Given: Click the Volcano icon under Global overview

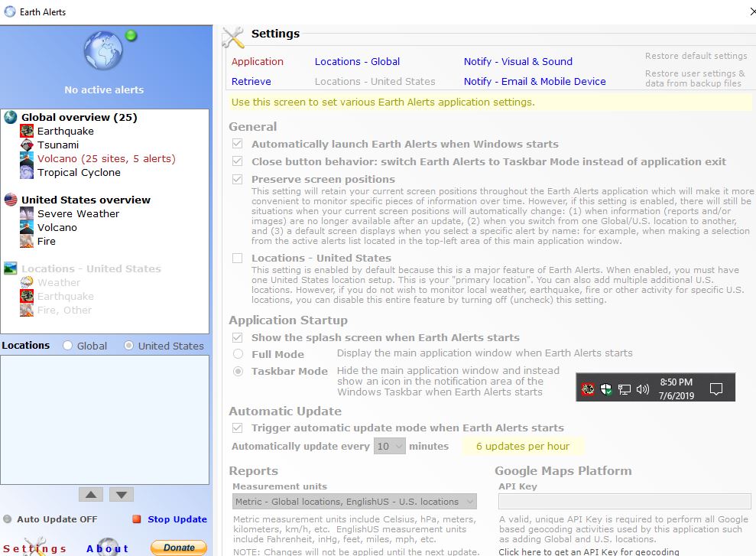Looking at the screenshot, I should click(27, 158).
